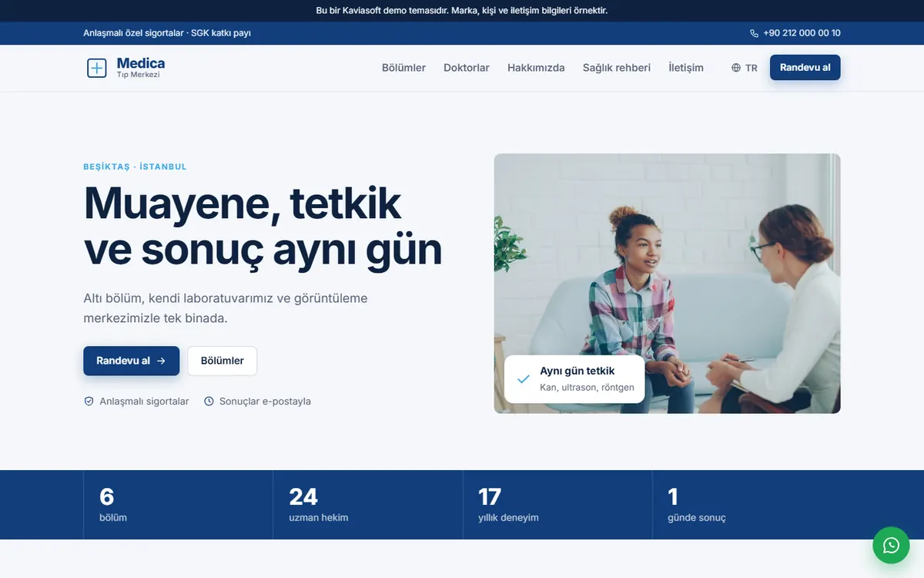Click the white Bölümler button in hero
The image size is (924, 578).
(223, 361)
